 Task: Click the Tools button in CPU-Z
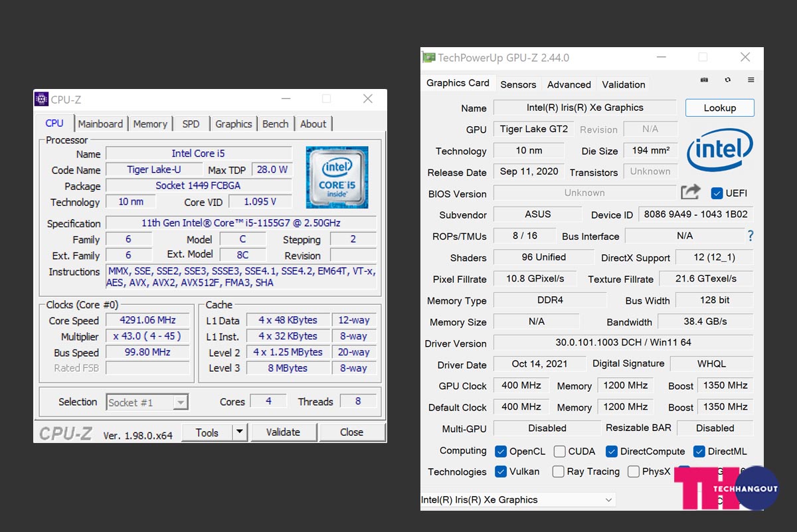[207, 432]
